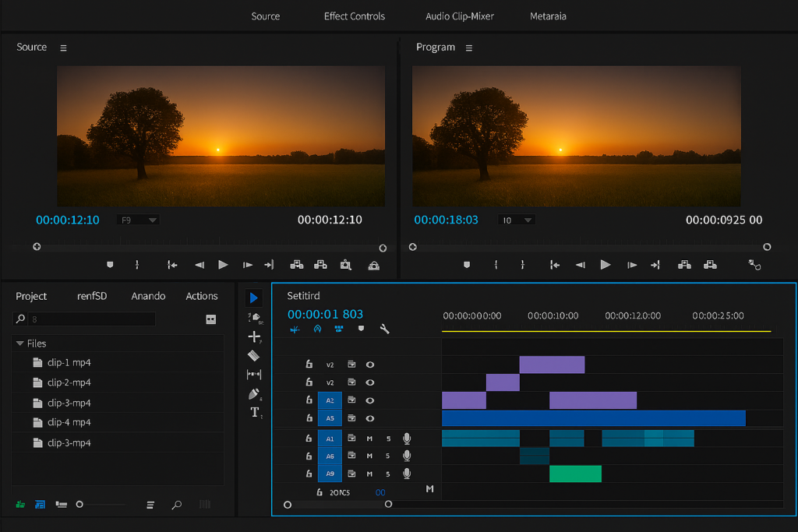The width and height of the screenshot is (798, 532).
Task: Select the Selection tool at top of toolbar
Action: pos(253,297)
